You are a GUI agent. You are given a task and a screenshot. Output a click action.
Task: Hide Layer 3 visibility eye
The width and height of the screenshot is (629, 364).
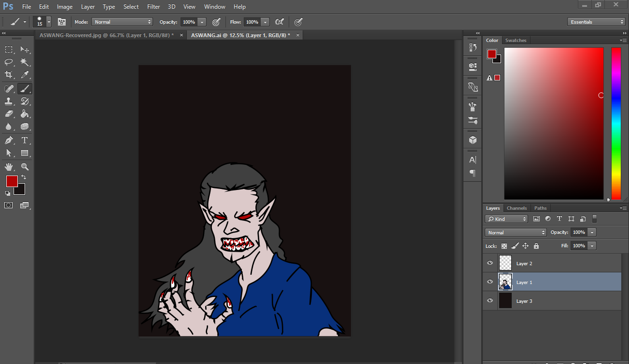point(490,300)
